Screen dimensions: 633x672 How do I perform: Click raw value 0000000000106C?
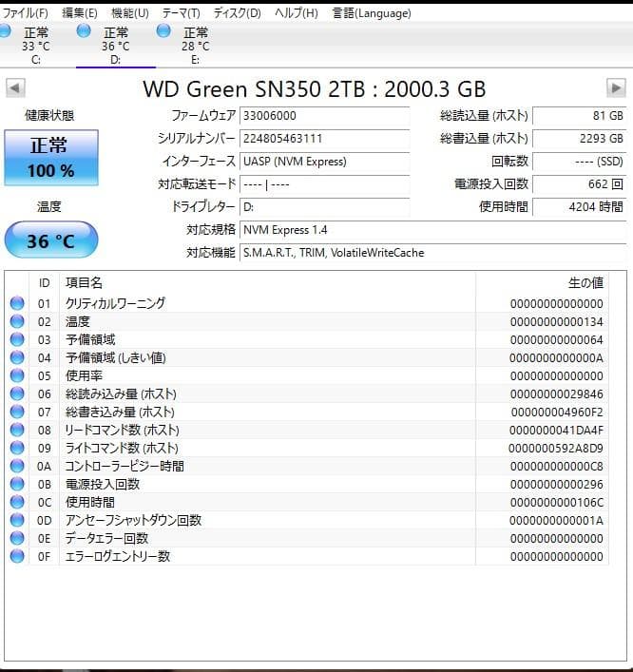[557, 502]
